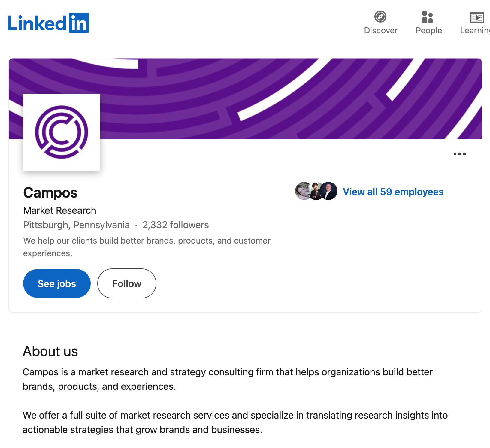Click the About us heading
Image resolution: width=490 pixels, height=448 pixels.
[50, 351]
